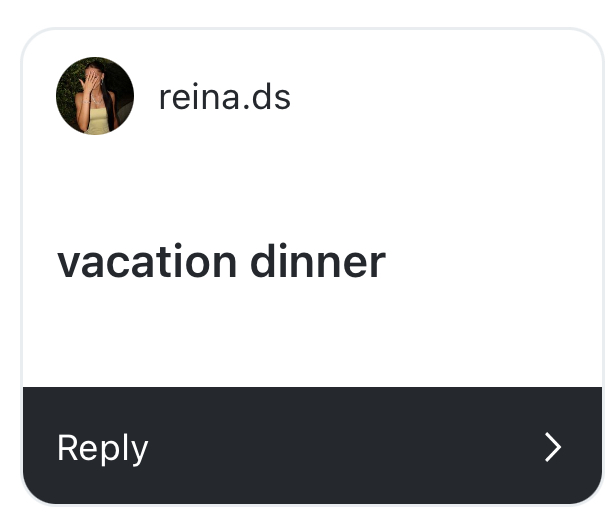Go to the user handle reina.ds
Screen dimensions: 610x520
[224, 98]
